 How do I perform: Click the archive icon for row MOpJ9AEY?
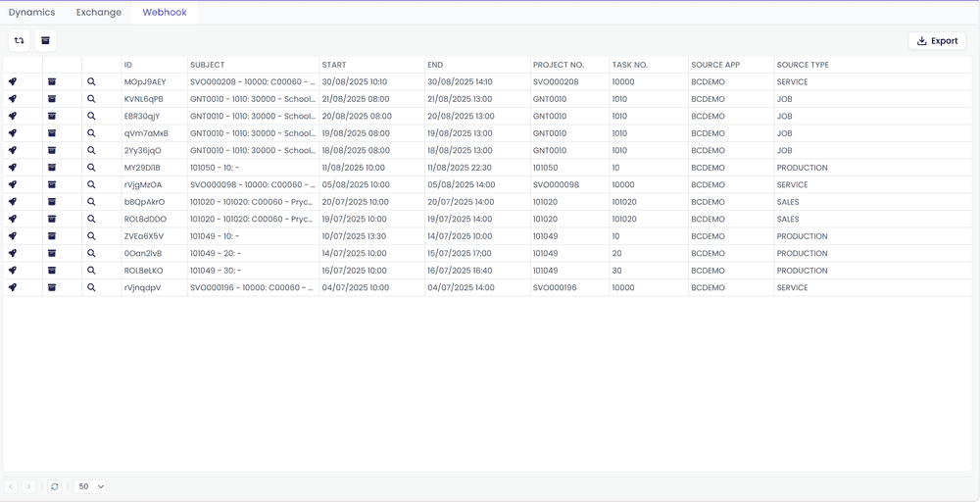click(x=52, y=82)
